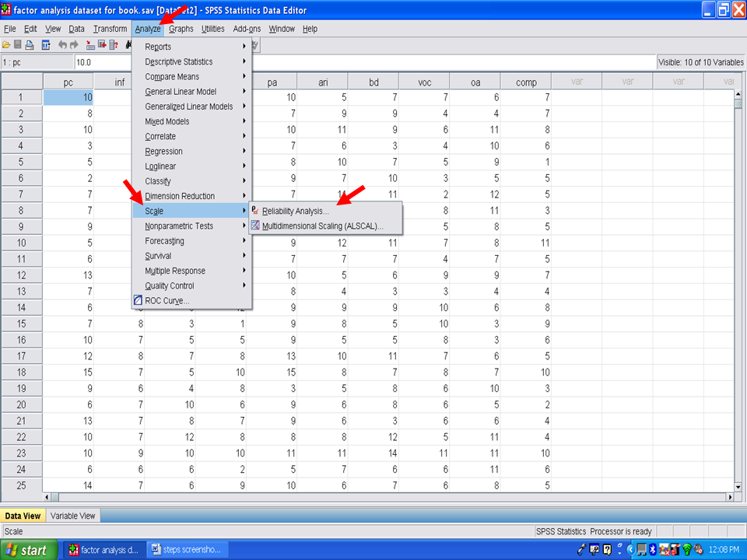
Task: Open the Graphs menu
Action: 181,29
